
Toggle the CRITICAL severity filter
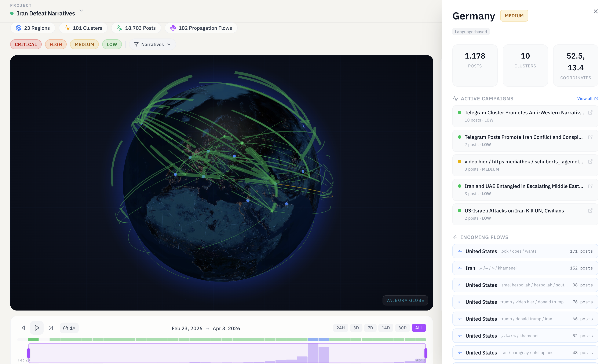coord(26,44)
